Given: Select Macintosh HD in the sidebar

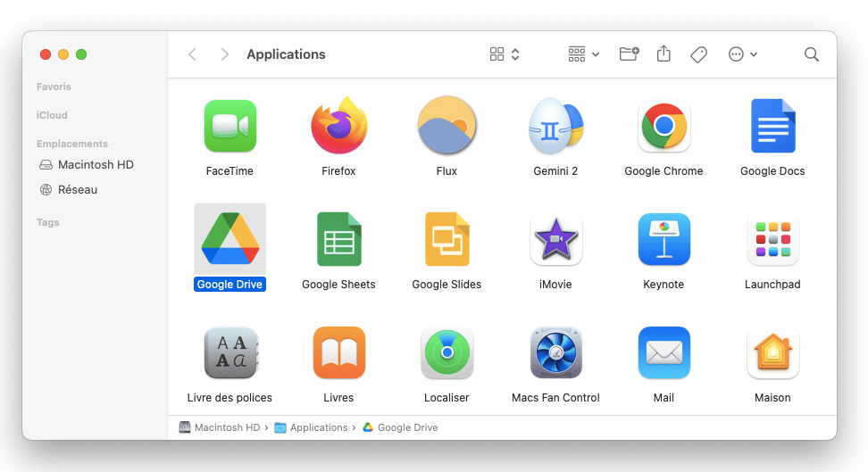Looking at the screenshot, I should pyautogui.click(x=87, y=165).
